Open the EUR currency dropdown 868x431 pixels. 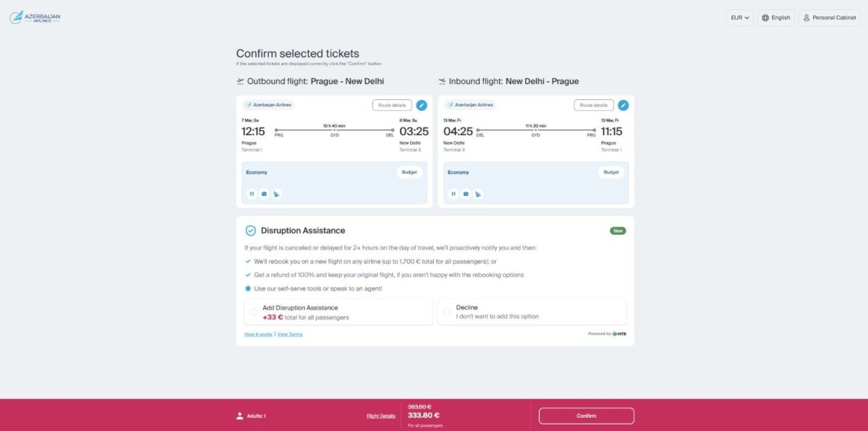(740, 18)
